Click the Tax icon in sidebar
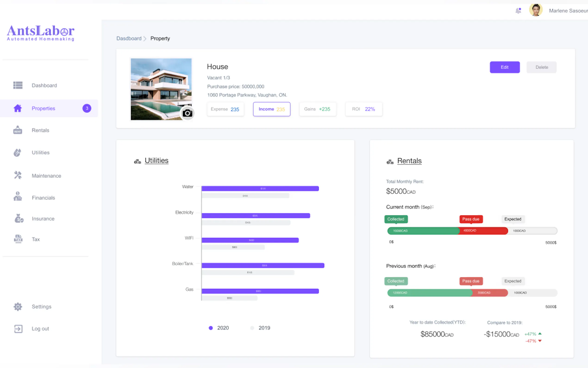 point(18,239)
